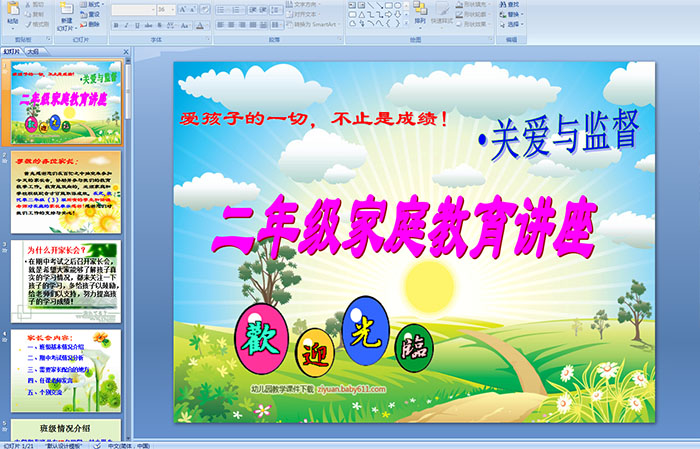
Task: Toggle Strikethrough formatting
Action: click(148, 25)
